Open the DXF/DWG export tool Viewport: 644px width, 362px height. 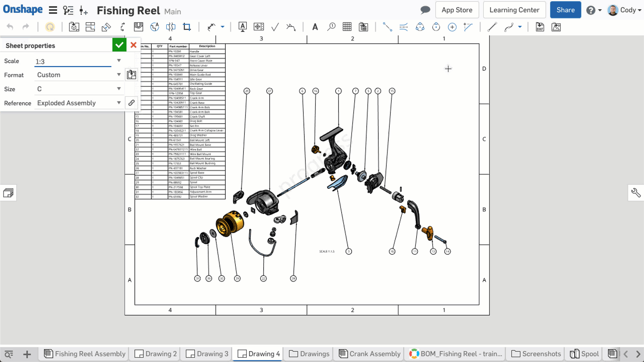pos(540,27)
